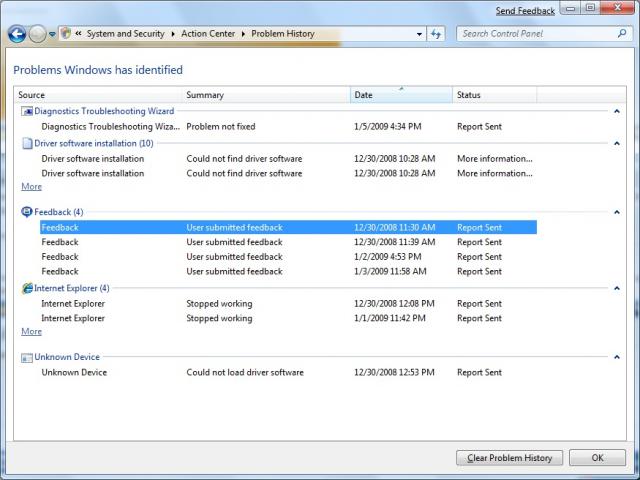Navigate to Action Center breadcrumb
Viewport: 640px width, 480px height.
pyautogui.click(x=208, y=33)
